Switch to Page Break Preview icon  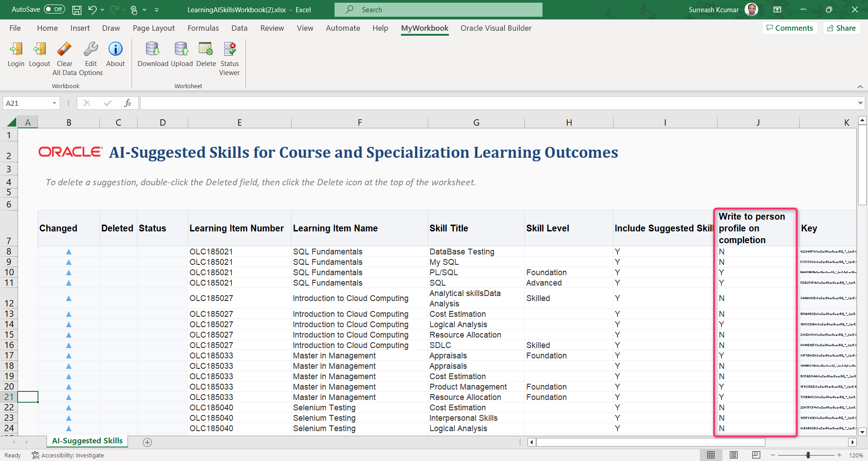click(756, 455)
